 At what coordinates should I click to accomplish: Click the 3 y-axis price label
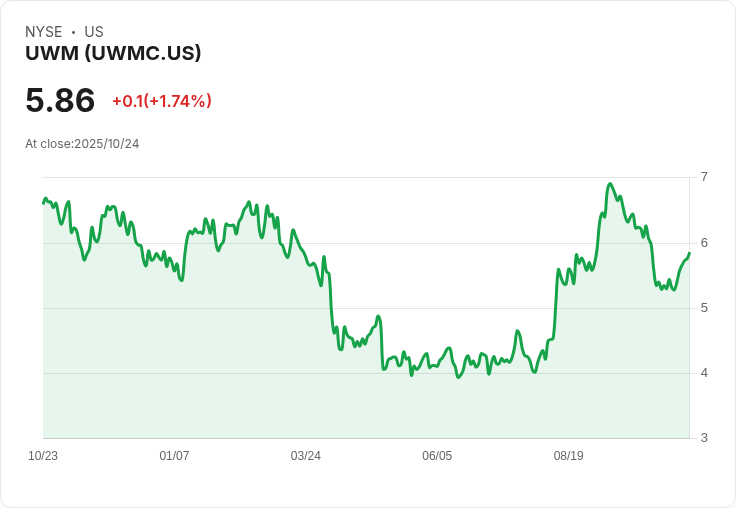point(704,438)
